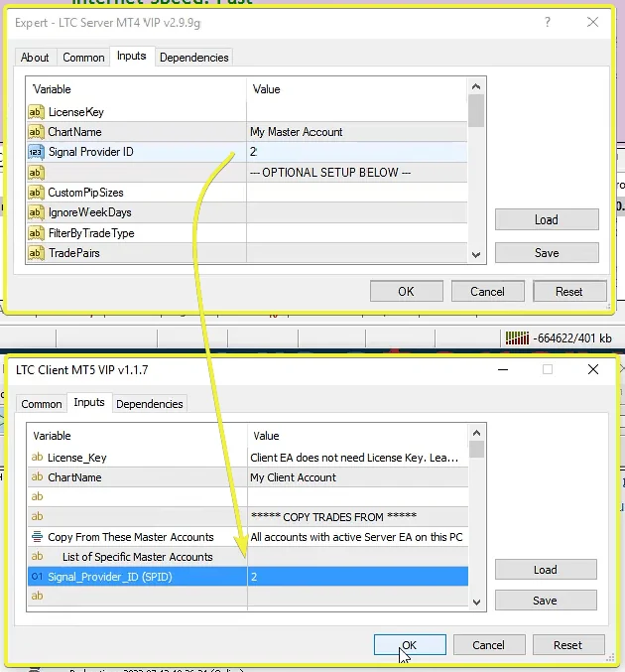
Task: Open the Common tab in Server dialog
Action: [x=83, y=58]
